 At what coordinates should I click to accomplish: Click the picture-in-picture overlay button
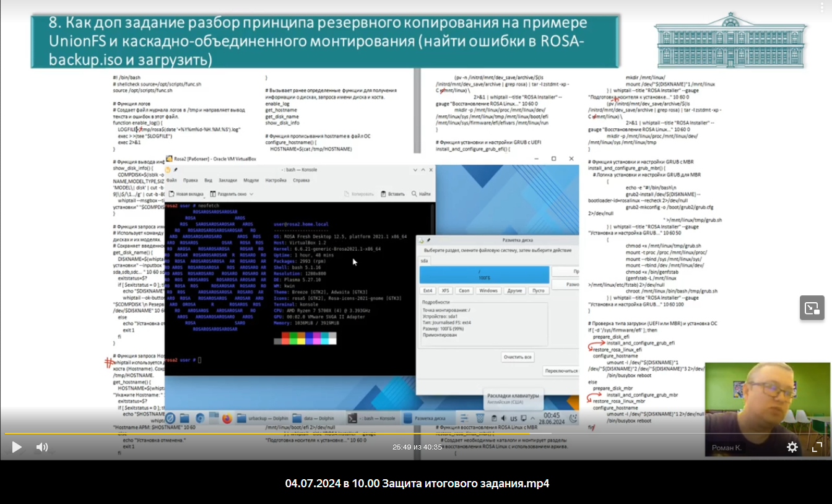point(812,308)
